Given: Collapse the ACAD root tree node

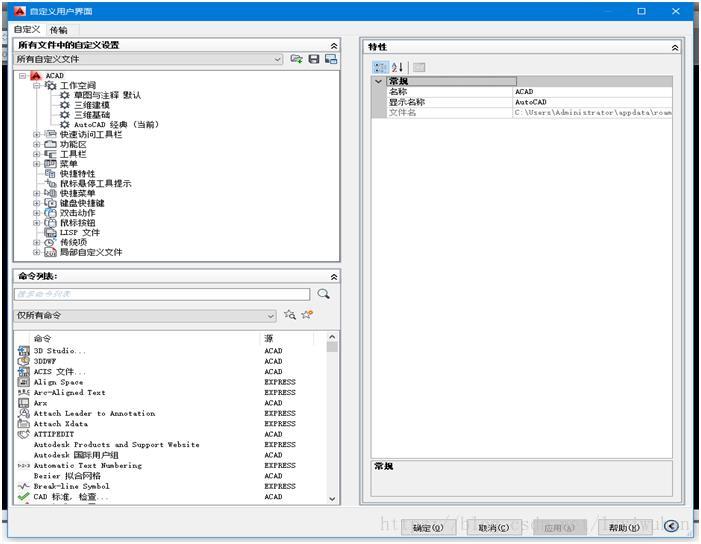Looking at the screenshot, I should (22, 76).
